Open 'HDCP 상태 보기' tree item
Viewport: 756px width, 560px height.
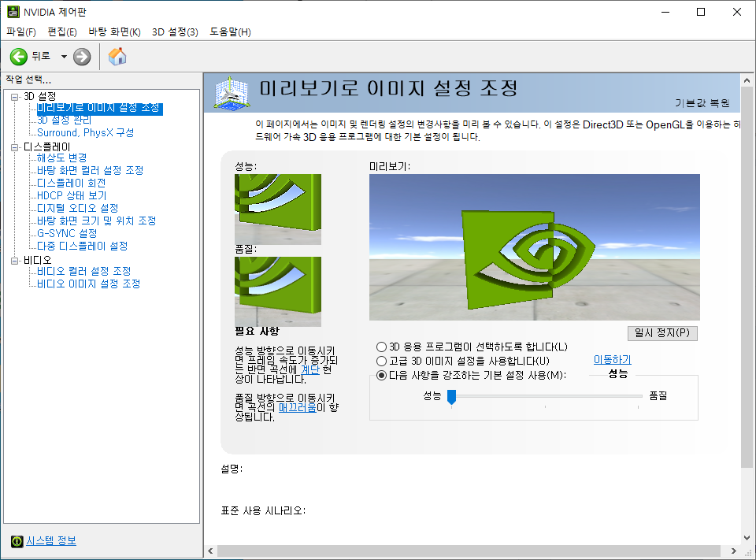coord(72,195)
